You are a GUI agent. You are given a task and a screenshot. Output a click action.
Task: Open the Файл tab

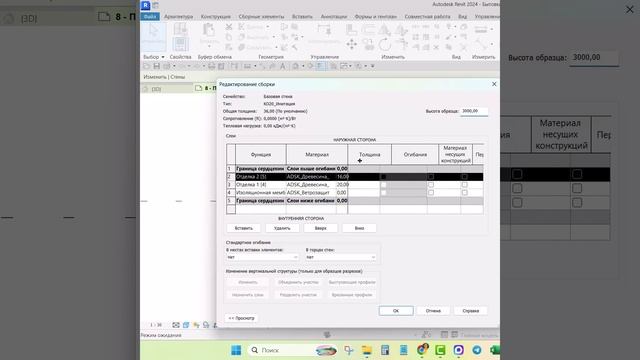pos(150,16)
